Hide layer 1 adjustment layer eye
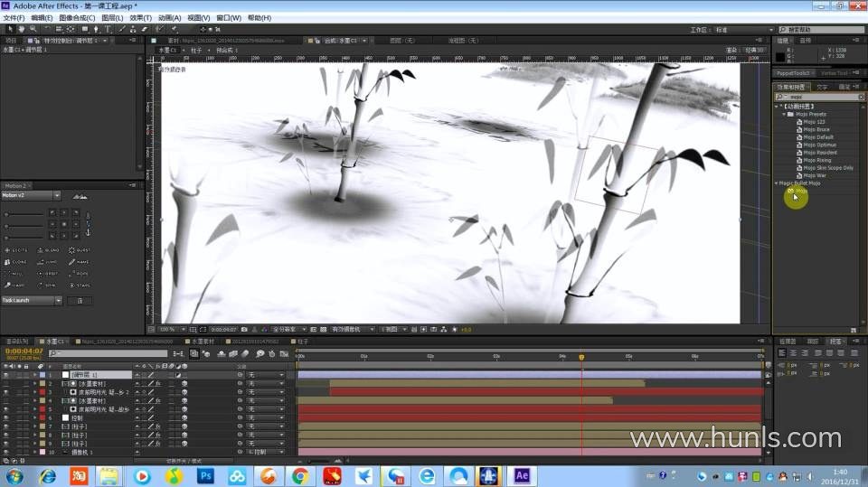This screenshot has height=487, width=868. click(5, 375)
